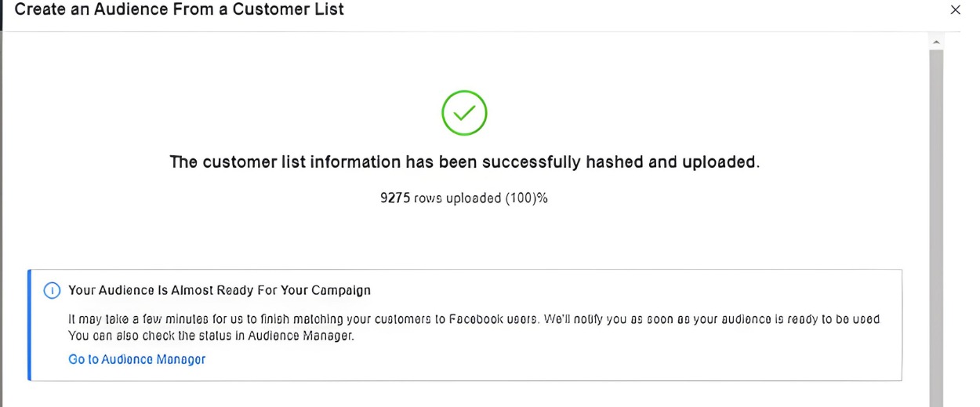Click the Your Audience Is Almost Ready heading

click(x=220, y=290)
